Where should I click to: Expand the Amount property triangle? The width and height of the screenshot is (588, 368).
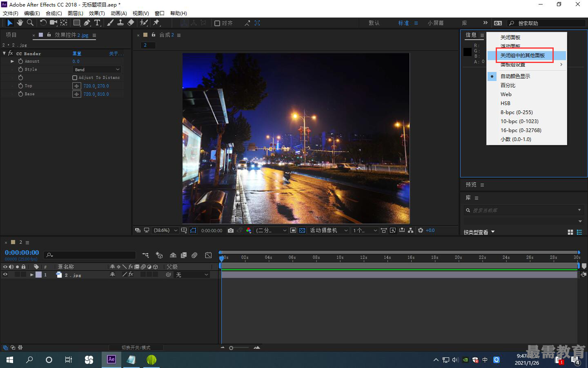[x=12, y=61]
